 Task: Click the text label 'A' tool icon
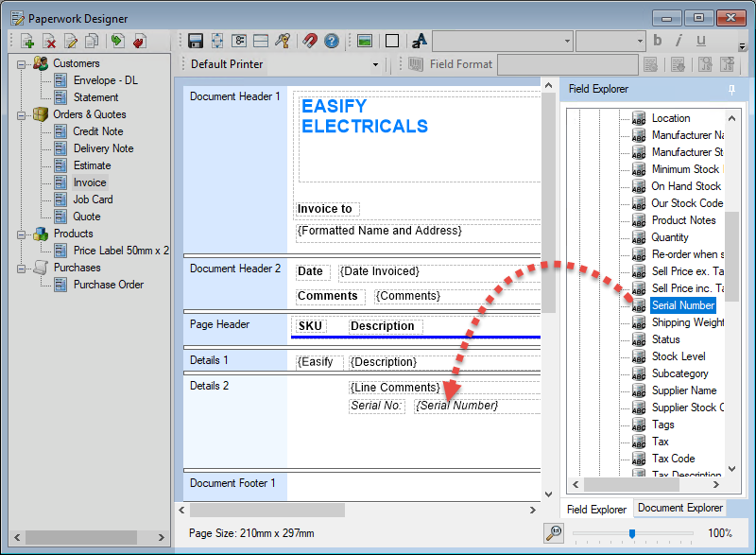420,41
